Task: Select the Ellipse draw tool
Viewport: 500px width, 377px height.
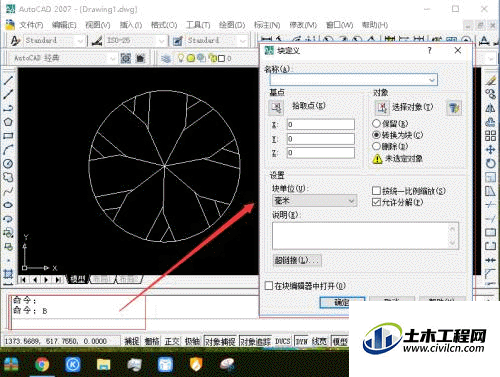Action: [8, 205]
